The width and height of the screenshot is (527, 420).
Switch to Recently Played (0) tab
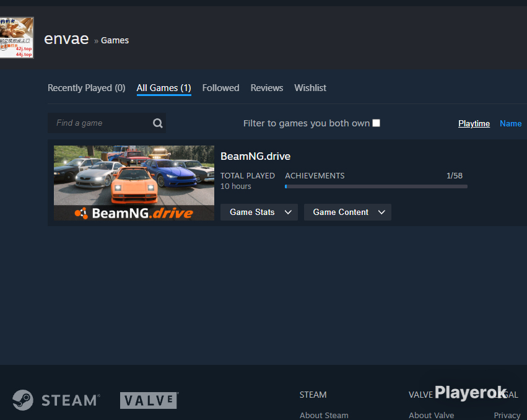coord(86,88)
